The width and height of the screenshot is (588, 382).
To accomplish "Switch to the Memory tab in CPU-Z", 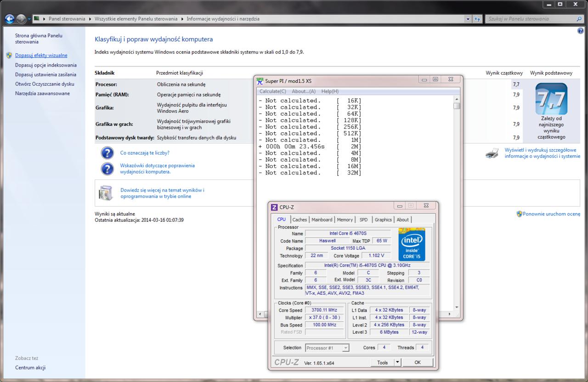I will (345, 219).
